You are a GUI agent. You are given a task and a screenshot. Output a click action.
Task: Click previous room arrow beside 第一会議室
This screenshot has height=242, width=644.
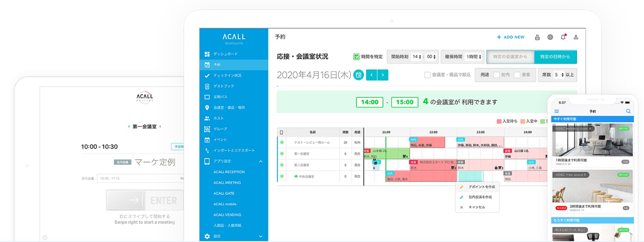click(130, 127)
